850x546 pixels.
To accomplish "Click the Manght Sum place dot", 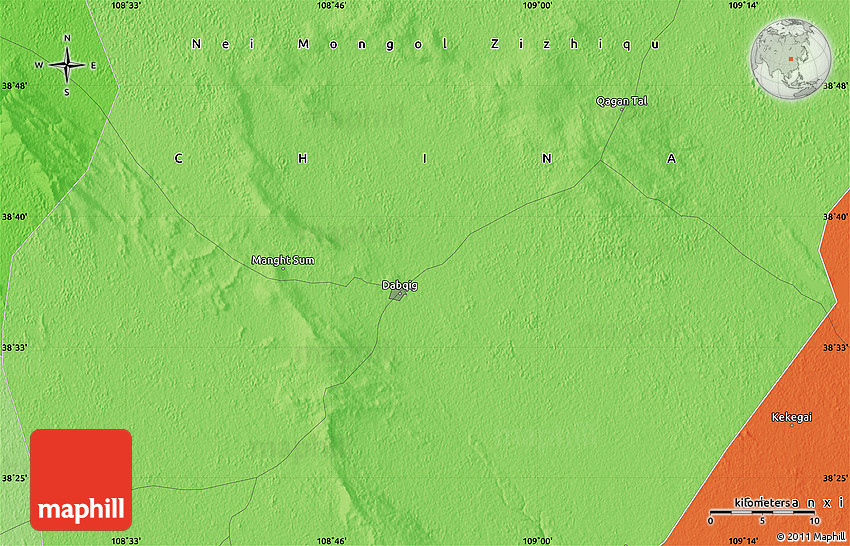I will click(x=283, y=269).
